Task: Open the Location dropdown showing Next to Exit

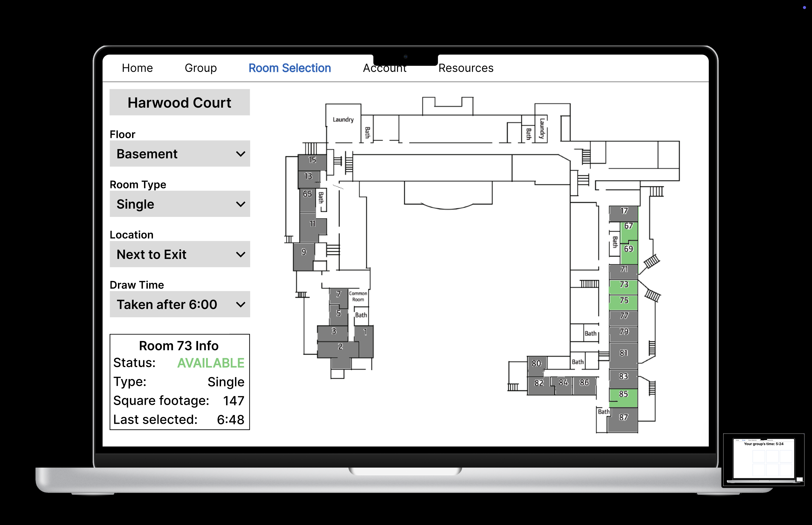Action: click(x=180, y=254)
